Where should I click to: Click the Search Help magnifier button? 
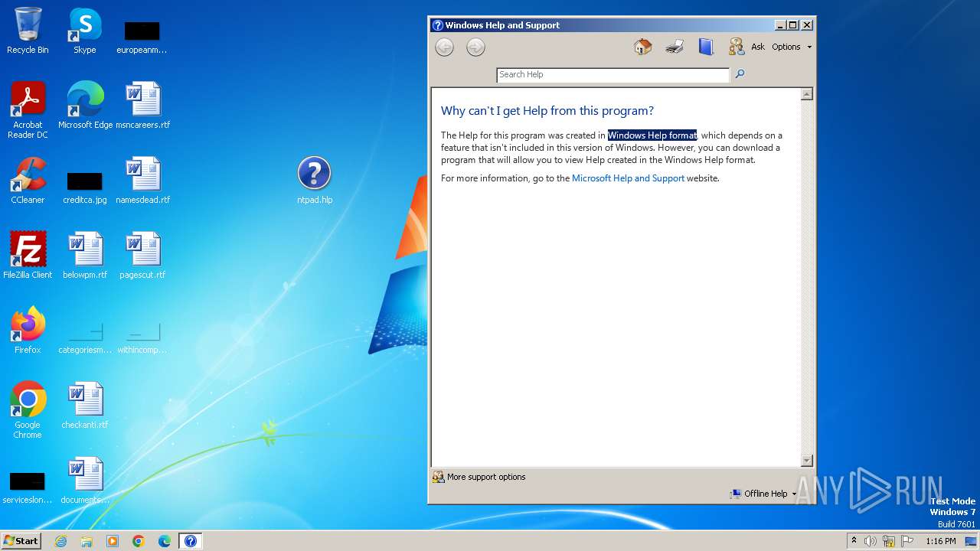pyautogui.click(x=740, y=74)
